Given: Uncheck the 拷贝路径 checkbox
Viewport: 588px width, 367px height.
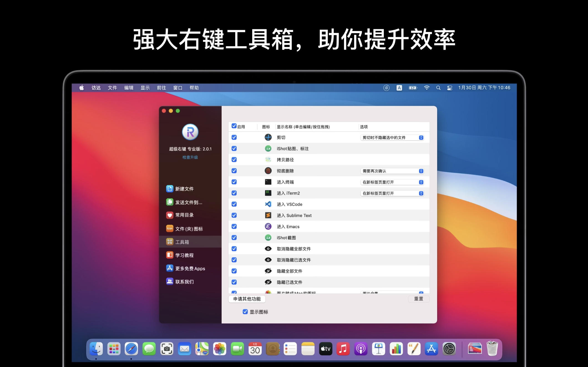Looking at the screenshot, I should pos(234,160).
